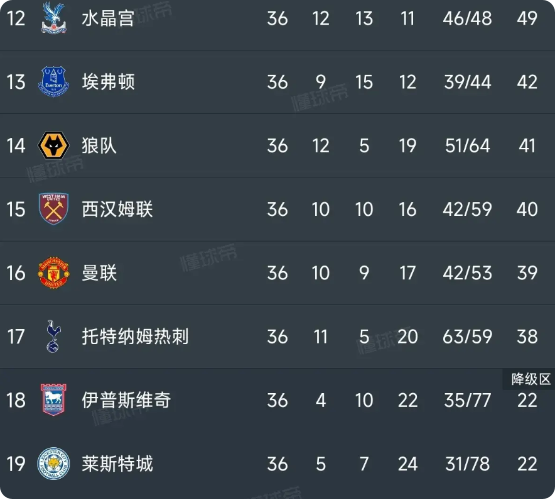Screen dimensions: 555x499
Task: Click the Tottenham cockerel logo
Action: tap(53, 336)
